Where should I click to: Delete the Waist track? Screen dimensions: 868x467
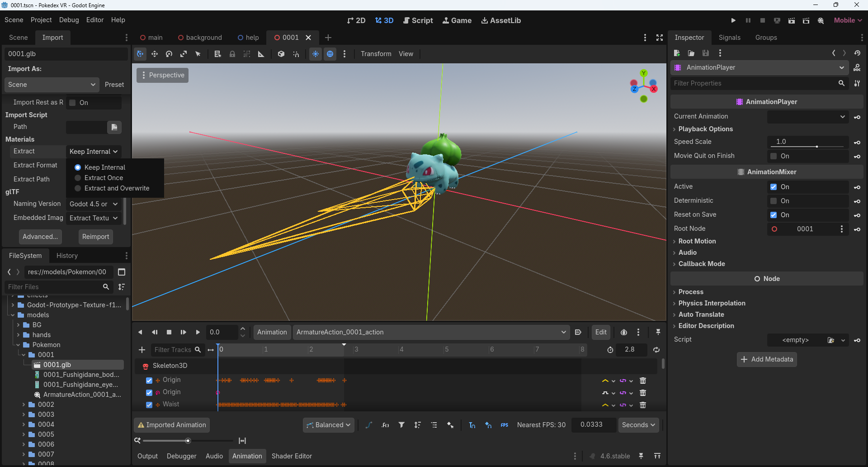pos(643,405)
